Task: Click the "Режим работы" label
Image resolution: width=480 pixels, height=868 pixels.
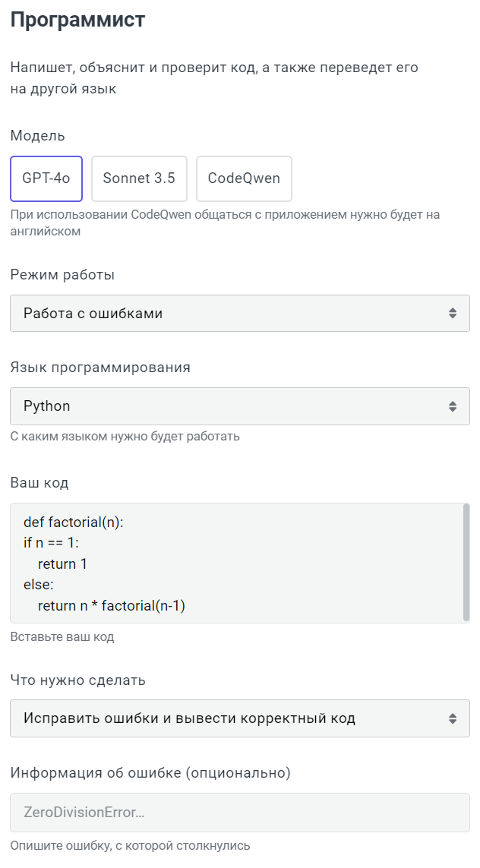Action: click(62, 275)
